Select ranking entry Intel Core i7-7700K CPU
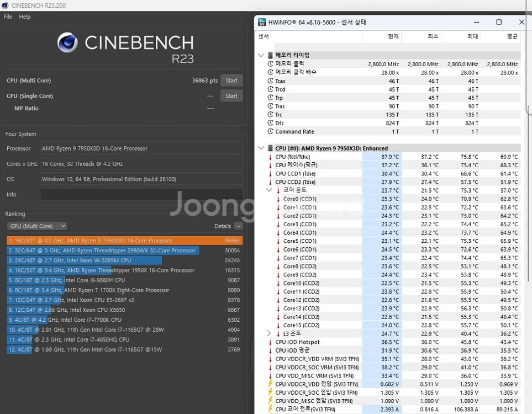This screenshot has height=414, width=532. pyautogui.click(x=124, y=320)
